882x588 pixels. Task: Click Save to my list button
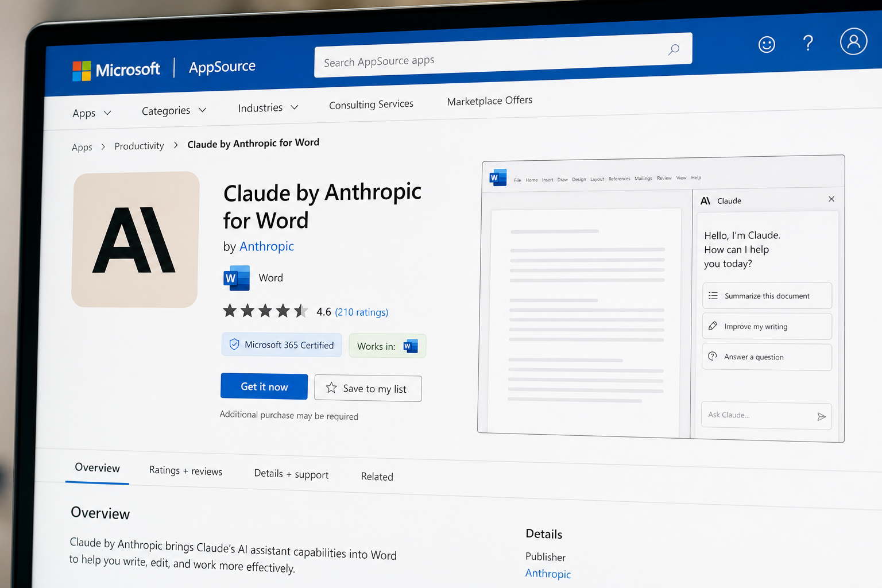point(368,388)
